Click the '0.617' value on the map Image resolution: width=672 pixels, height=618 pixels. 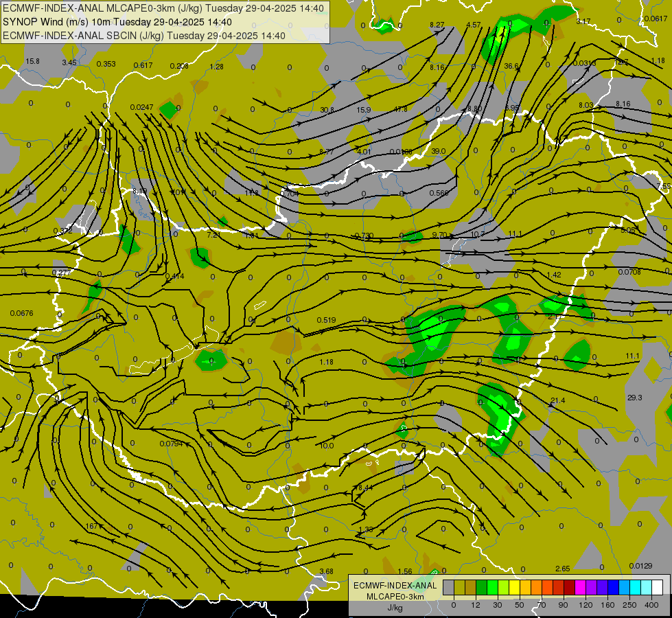coord(143,65)
